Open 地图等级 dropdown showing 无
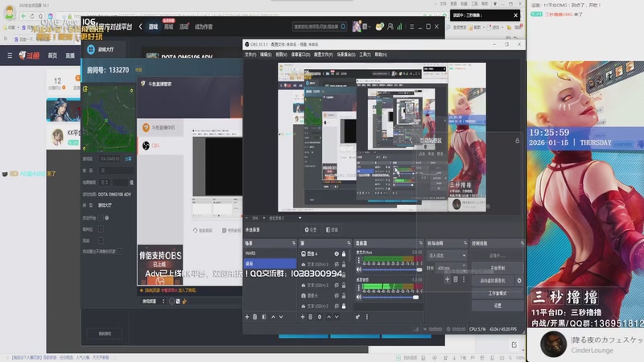The image size is (644, 362). point(105,183)
